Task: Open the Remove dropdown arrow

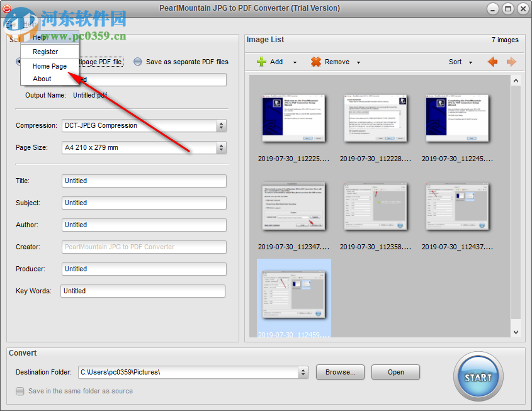Action: click(358, 62)
